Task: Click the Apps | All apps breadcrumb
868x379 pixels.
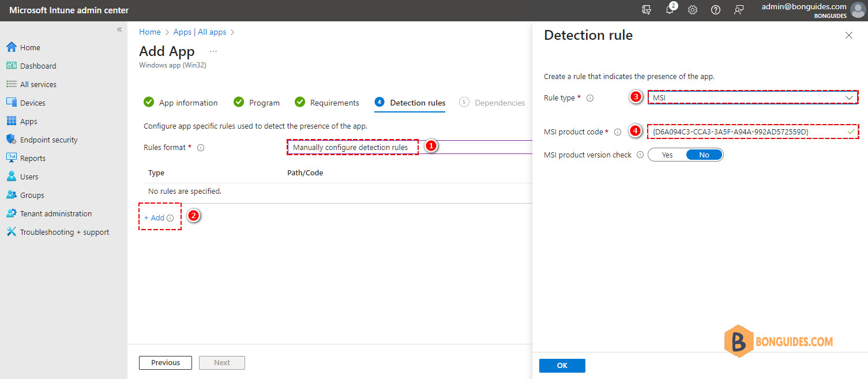Action: tap(200, 32)
